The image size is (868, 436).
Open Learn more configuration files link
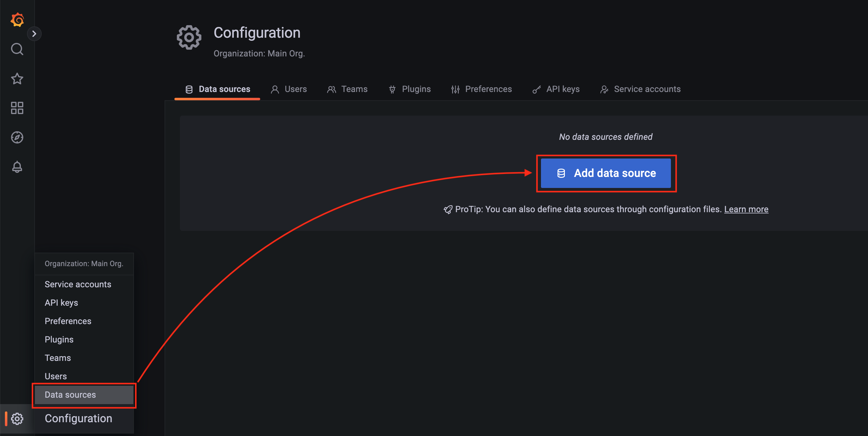(x=746, y=209)
